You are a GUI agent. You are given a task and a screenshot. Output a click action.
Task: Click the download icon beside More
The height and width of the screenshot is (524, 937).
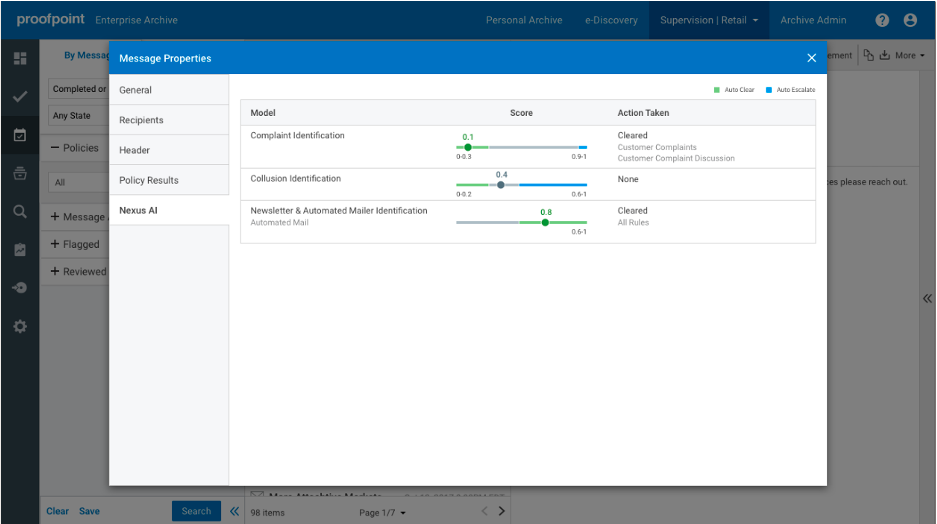(x=884, y=55)
